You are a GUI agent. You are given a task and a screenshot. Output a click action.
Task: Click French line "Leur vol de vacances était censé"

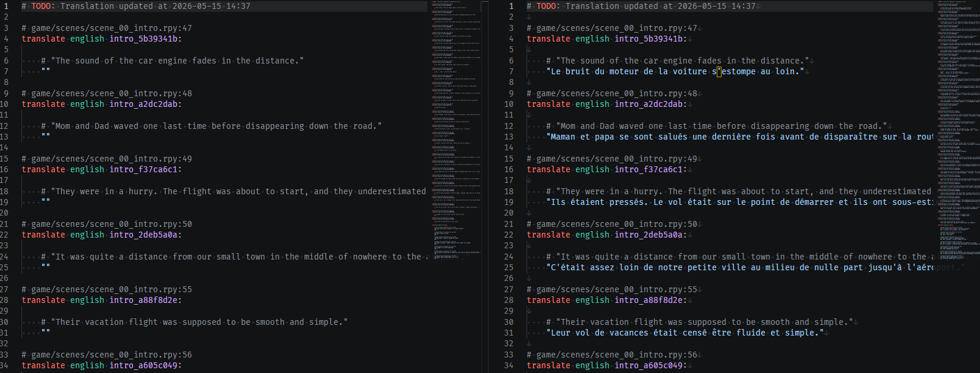coord(685,333)
